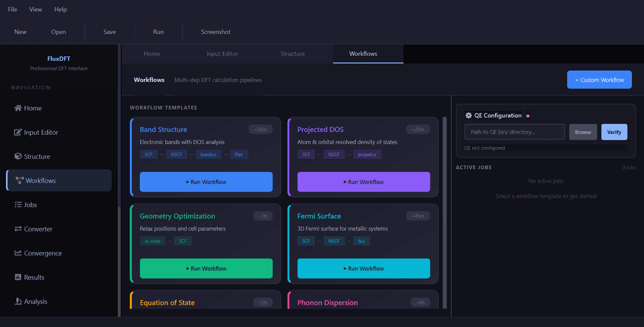644x327 pixels.
Task: Click the Jobs list icon
Action: pos(18,205)
